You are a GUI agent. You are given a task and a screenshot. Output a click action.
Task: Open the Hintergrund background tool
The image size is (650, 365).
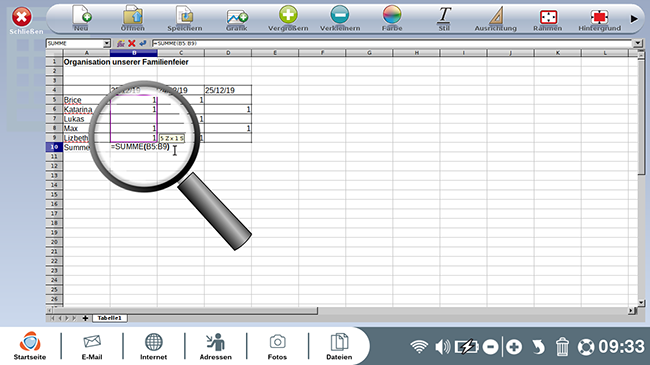tap(599, 20)
